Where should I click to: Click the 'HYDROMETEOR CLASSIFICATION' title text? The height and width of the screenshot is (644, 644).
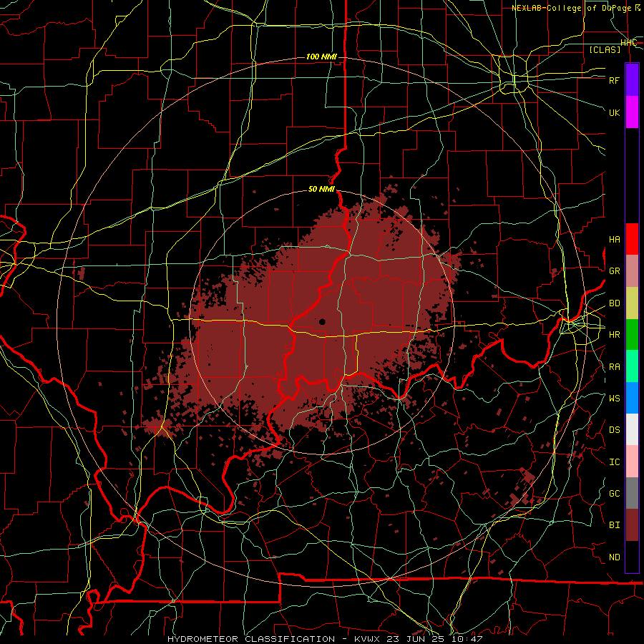251,639
